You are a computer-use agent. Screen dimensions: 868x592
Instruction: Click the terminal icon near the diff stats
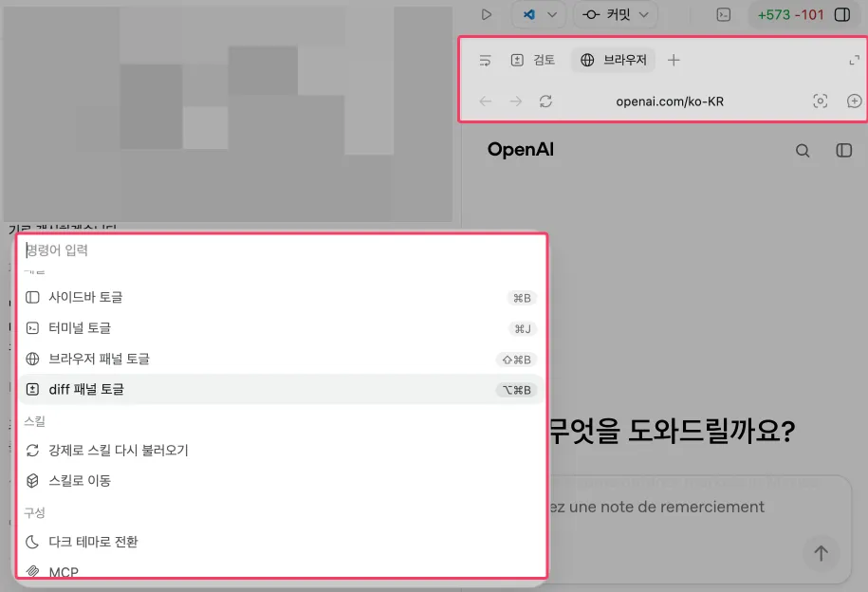coord(724,14)
